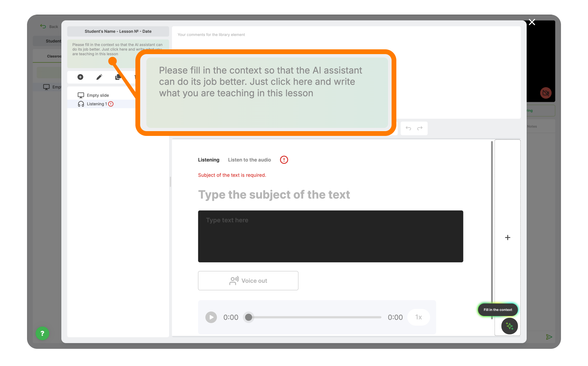Switch to the Listening tab

(209, 160)
